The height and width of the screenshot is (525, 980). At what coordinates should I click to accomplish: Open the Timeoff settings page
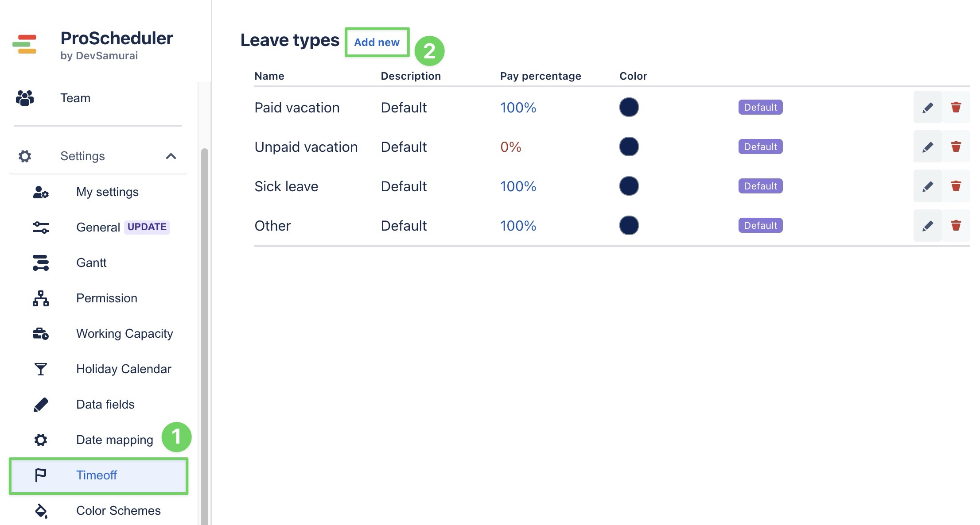(97, 475)
